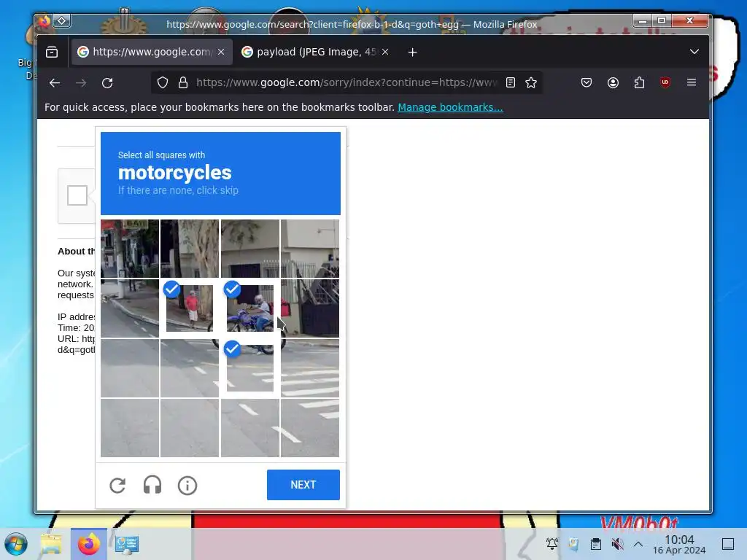Bookmark this page with the star icon
The width and height of the screenshot is (747, 560).
[x=531, y=83]
